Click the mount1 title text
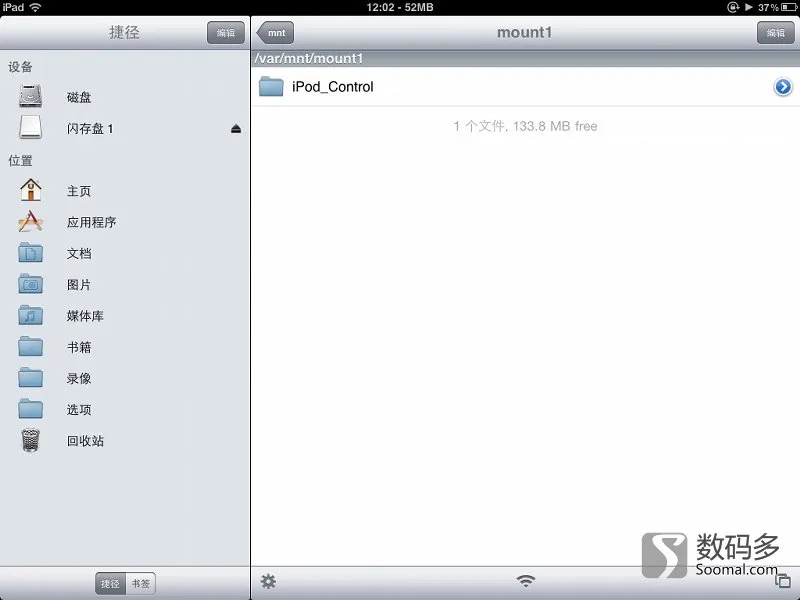This screenshot has width=800, height=600. [x=524, y=33]
